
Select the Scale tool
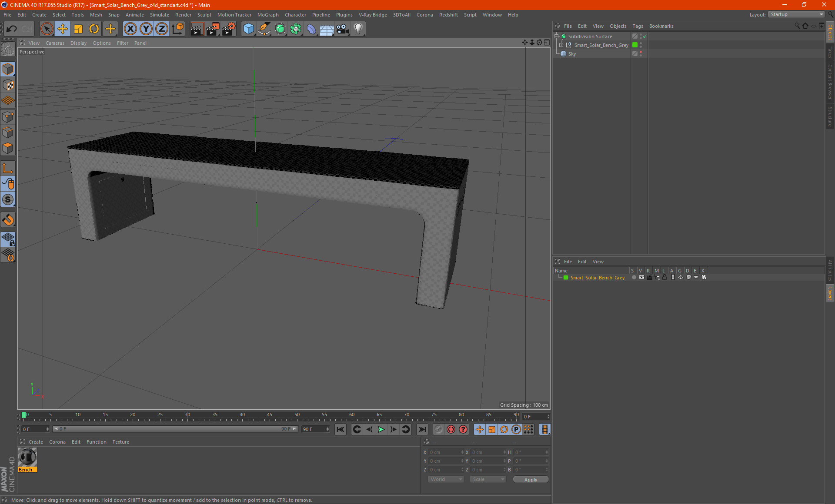[x=78, y=29]
